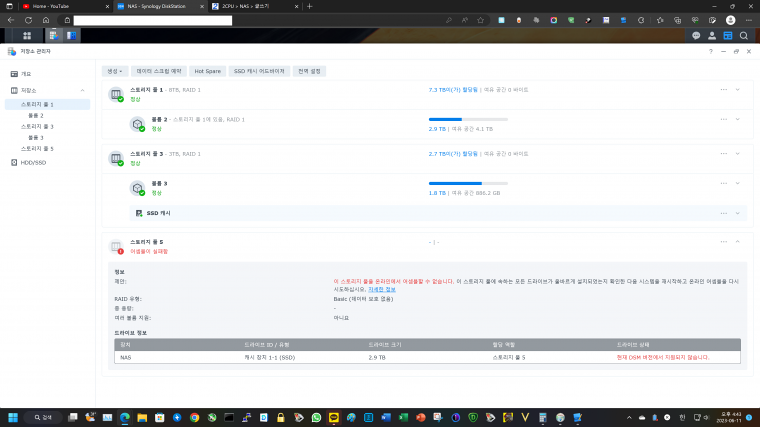Screen dimensions: 760x427
Task: Switch to Storage Manager icon in DSM taskbar
Action: click(x=53, y=36)
